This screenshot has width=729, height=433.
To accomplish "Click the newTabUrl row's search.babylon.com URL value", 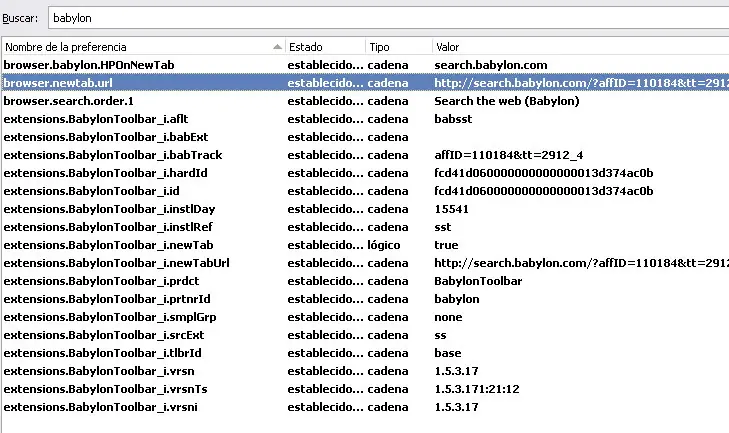I will coord(581,263).
